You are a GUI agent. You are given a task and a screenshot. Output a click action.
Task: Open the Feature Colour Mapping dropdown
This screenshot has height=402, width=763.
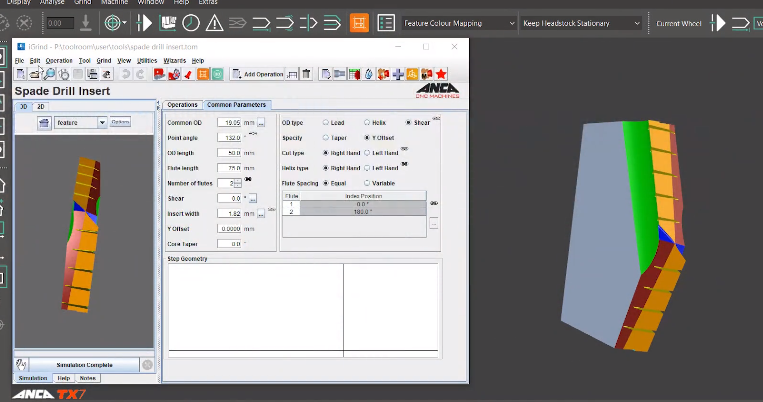coord(458,23)
